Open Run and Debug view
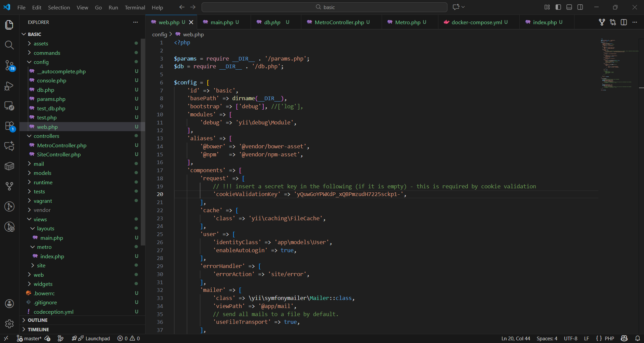 pos(9,86)
